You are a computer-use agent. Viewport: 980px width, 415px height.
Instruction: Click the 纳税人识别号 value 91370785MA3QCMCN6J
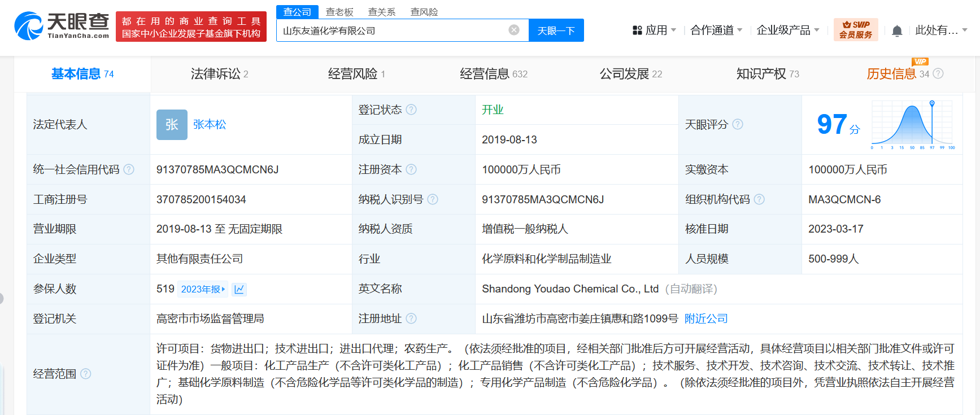point(543,199)
